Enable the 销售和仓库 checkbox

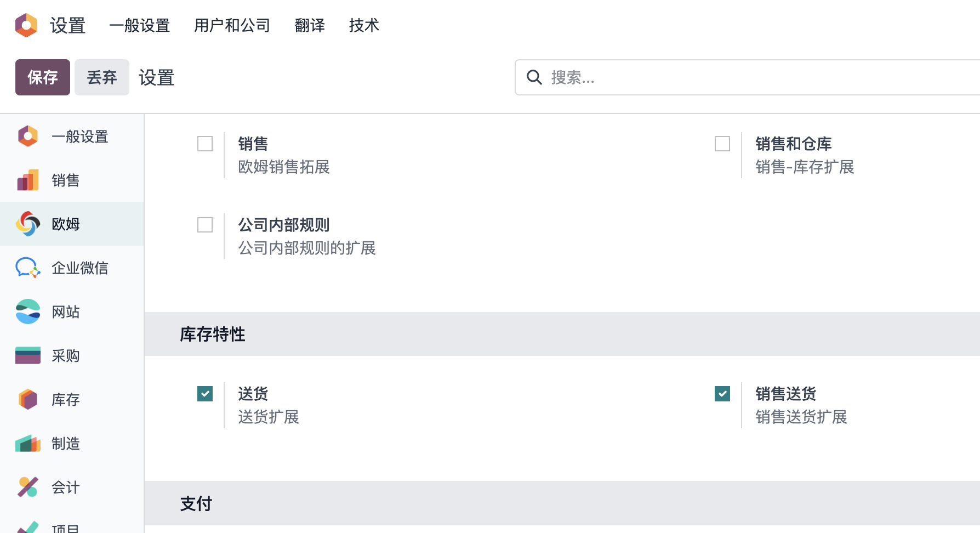722,144
